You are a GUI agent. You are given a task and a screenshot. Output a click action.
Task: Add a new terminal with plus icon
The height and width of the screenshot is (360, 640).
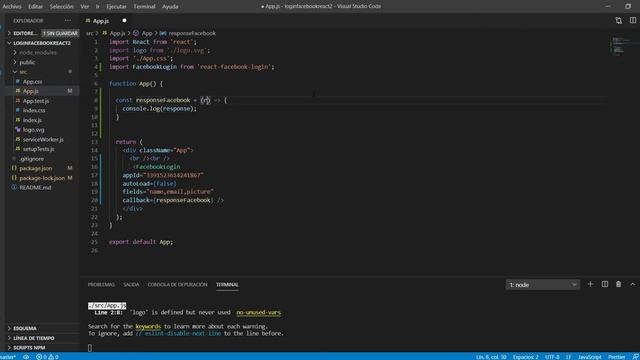click(590, 284)
